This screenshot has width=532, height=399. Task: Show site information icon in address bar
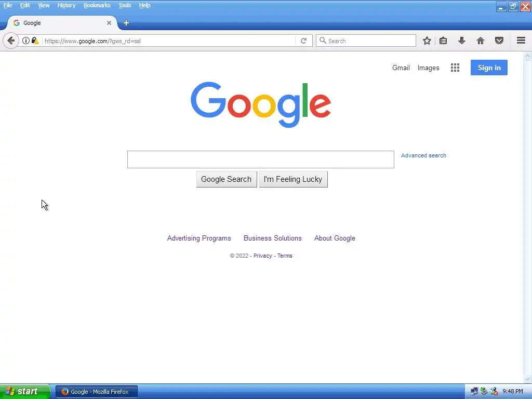point(26,41)
